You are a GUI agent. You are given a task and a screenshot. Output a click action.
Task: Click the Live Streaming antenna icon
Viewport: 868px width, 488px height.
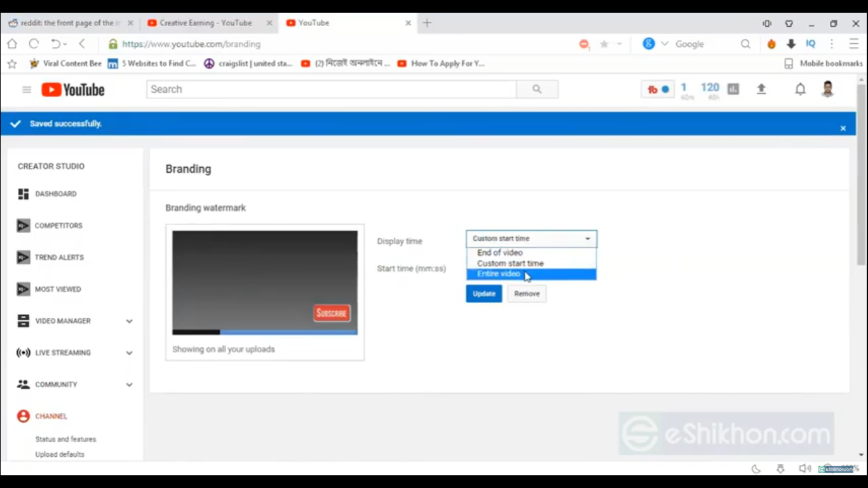click(24, 353)
